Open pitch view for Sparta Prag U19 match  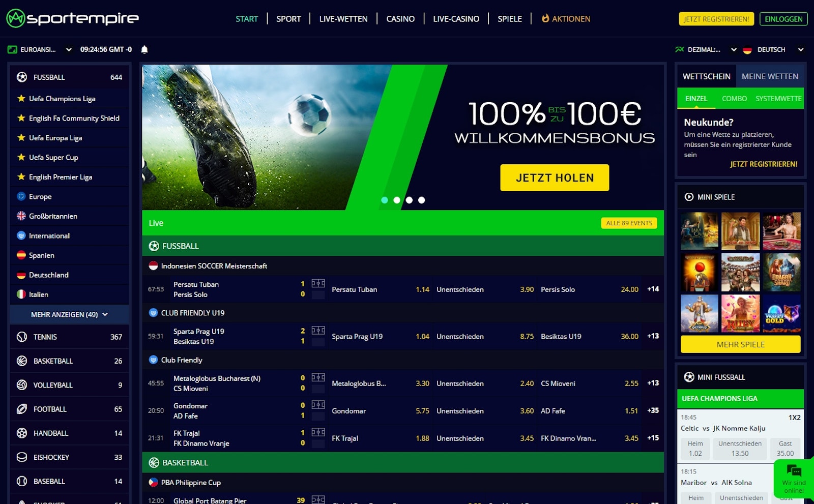coord(318,331)
